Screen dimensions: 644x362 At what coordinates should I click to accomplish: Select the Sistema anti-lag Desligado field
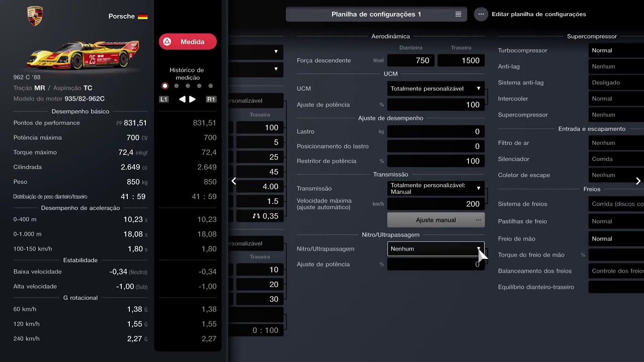(x=616, y=82)
